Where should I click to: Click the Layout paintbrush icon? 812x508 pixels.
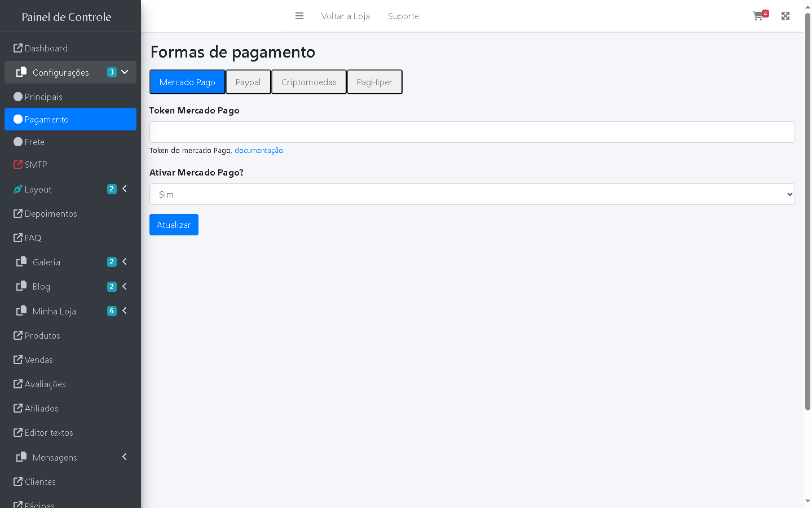[x=18, y=190]
